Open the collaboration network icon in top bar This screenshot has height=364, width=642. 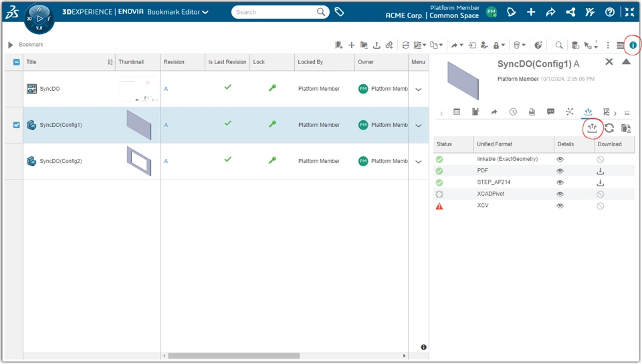pos(570,12)
